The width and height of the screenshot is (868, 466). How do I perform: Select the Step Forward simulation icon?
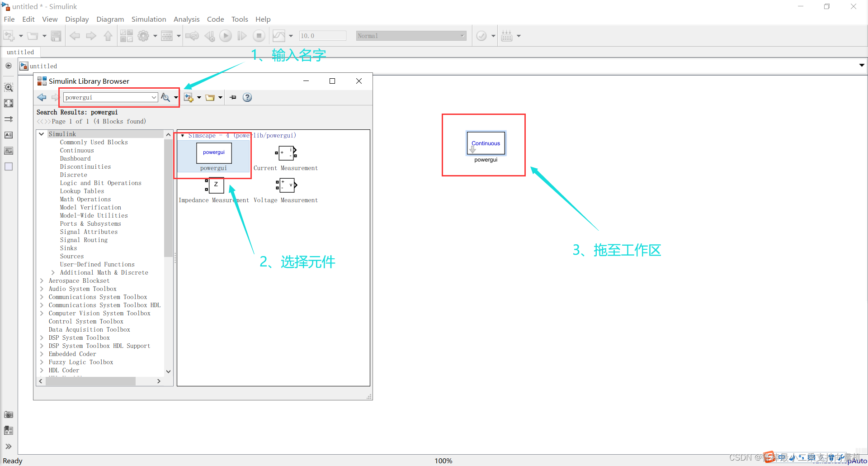242,36
